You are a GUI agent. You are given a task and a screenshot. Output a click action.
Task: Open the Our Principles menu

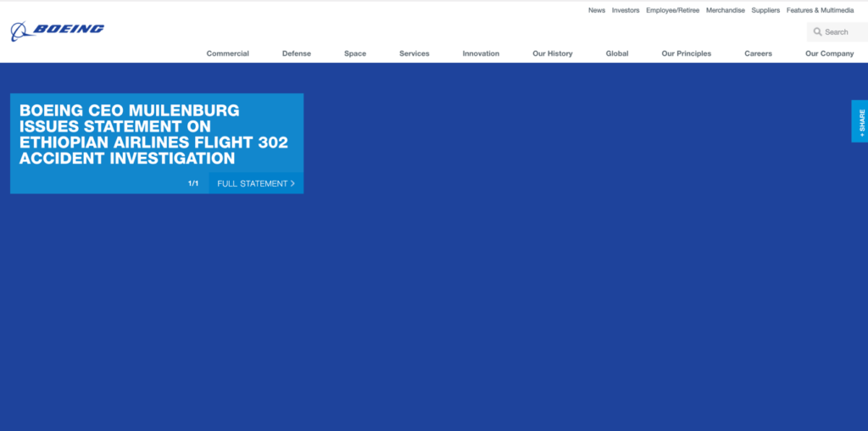pos(687,53)
